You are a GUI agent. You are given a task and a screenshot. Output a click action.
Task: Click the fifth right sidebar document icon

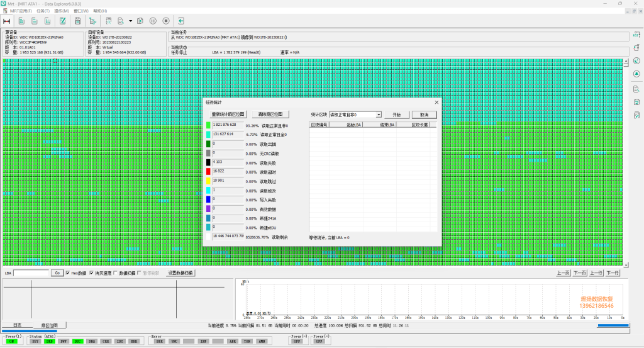click(x=636, y=89)
